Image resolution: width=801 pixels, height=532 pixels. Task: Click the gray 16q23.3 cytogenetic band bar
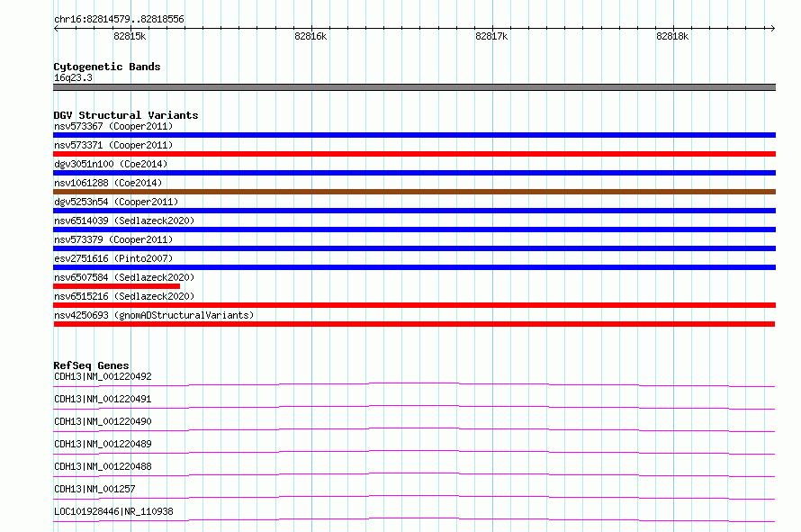(414, 87)
